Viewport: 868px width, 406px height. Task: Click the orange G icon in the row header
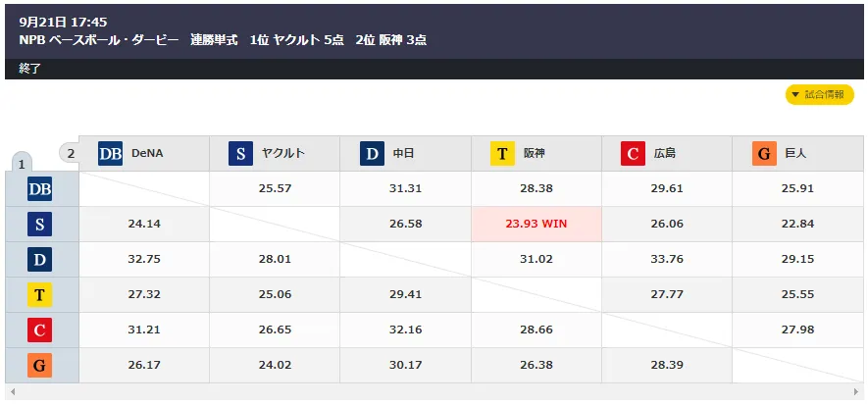pyautogui.click(x=40, y=366)
